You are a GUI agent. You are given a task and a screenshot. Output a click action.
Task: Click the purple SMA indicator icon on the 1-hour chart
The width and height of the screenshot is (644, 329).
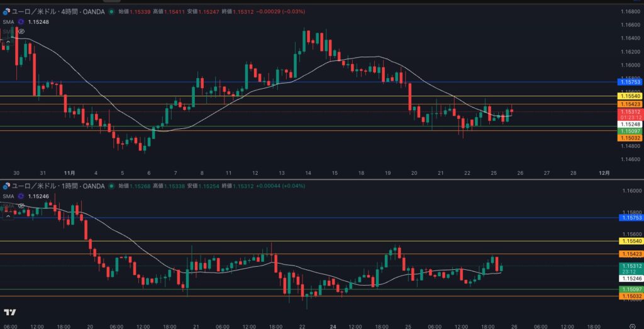[21, 196]
